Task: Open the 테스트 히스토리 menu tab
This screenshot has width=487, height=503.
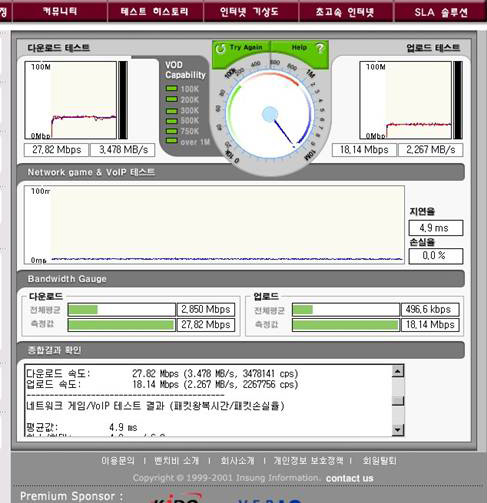Action: tap(155, 12)
